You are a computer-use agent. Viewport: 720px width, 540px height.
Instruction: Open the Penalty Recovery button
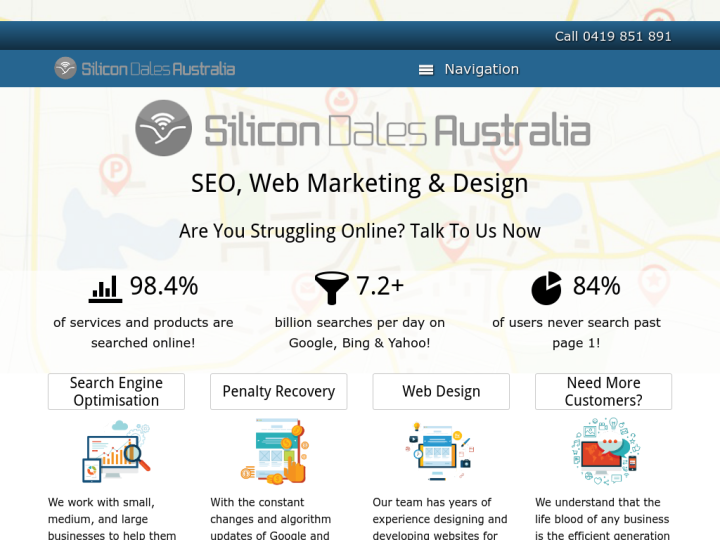[278, 391]
